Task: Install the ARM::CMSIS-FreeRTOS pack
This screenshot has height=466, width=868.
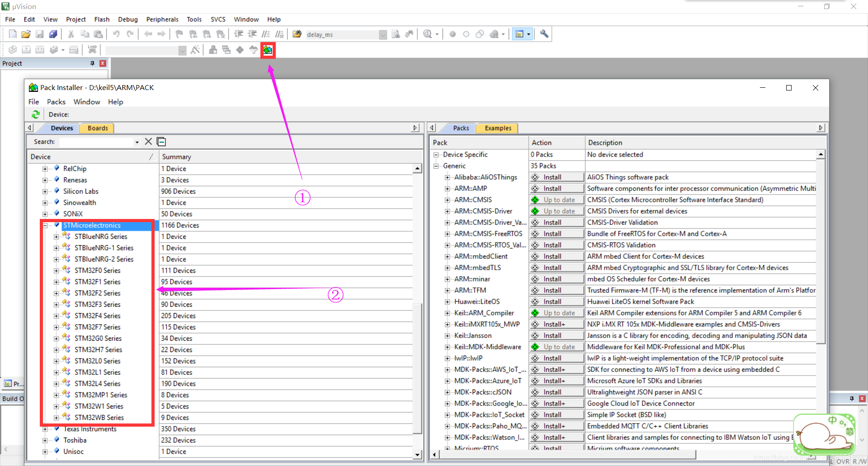Action: (x=557, y=234)
